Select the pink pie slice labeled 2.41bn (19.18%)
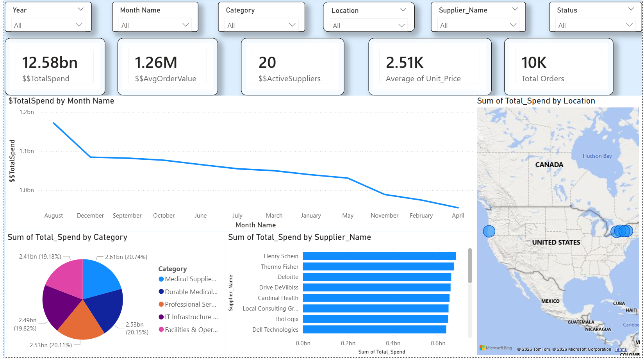The width and height of the screenshot is (644, 359). click(x=67, y=277)
